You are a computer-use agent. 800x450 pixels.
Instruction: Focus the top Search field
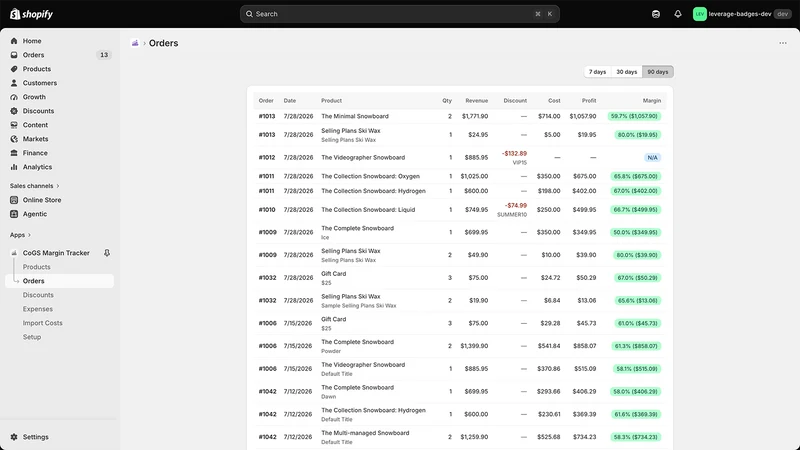[x=399, y=14]
